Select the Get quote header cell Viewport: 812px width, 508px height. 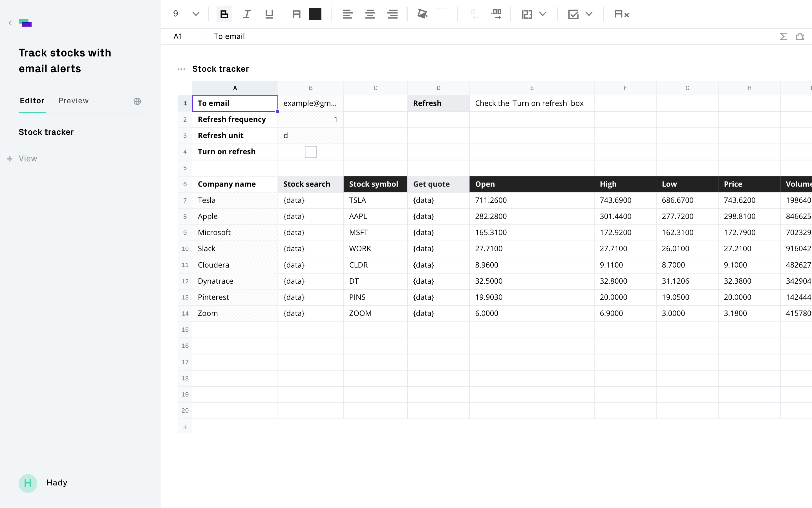click(438, 184)
